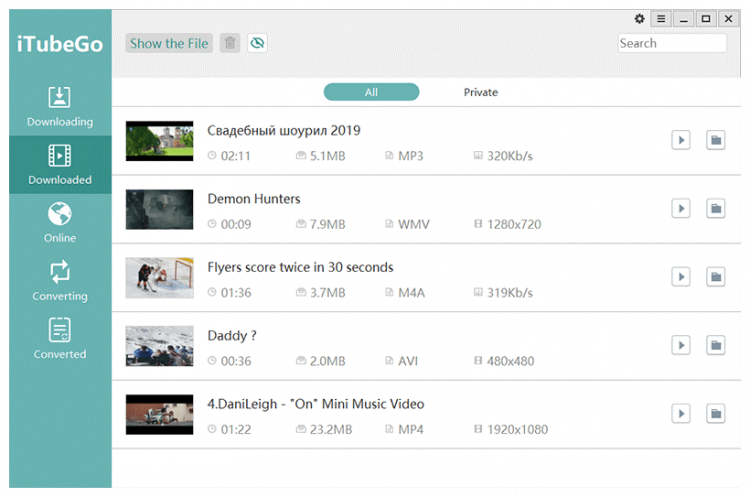Click the AVI format label

(408, 361)
